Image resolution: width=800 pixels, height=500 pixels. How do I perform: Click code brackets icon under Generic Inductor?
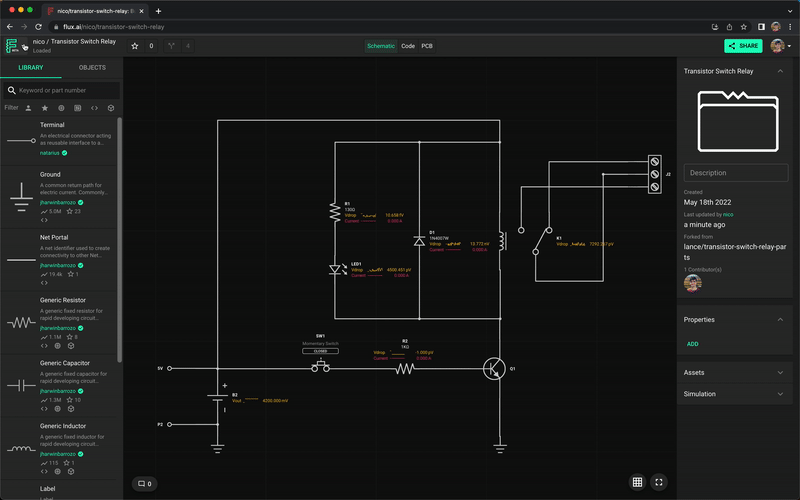[44, 471]
